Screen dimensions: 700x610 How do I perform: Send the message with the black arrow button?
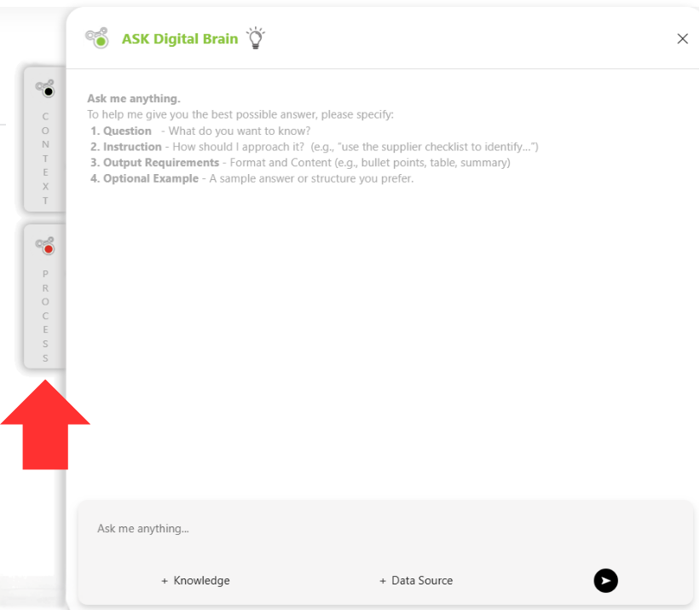[x=605, y=581]
